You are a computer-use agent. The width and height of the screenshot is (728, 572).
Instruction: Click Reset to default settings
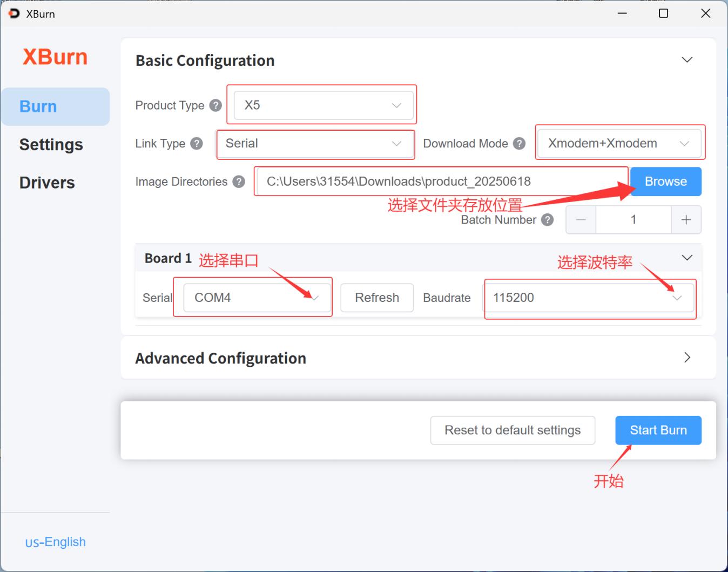click(513, 430)
